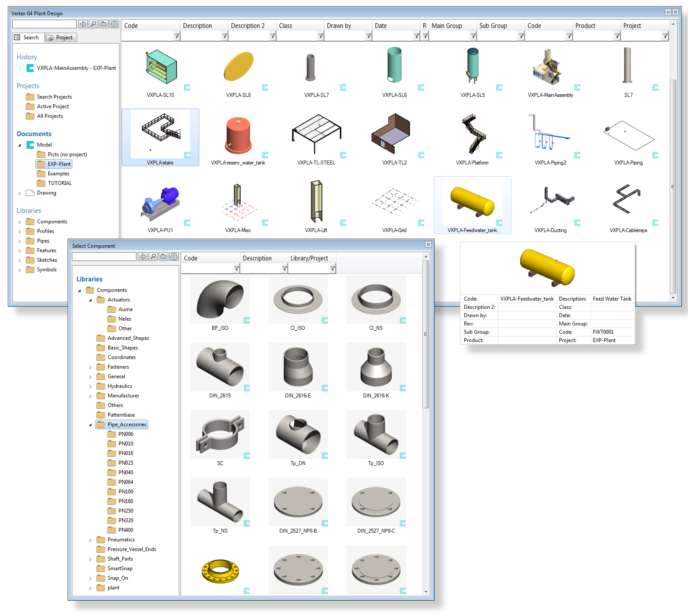Click magnifier icon in Select Component dialog
This screenshot has width=688, height=616.
coord(153,257)
